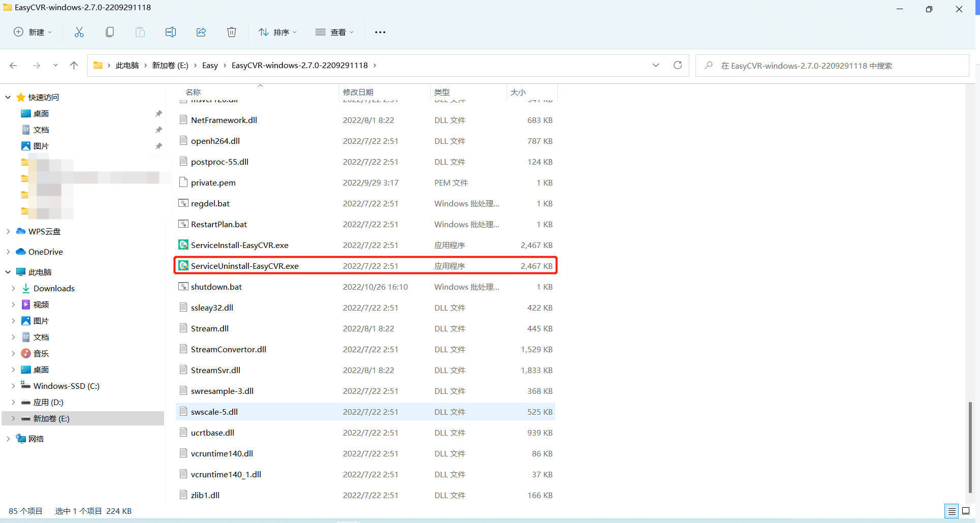Select the swscale-5.dll file

[x=365, y=412]
